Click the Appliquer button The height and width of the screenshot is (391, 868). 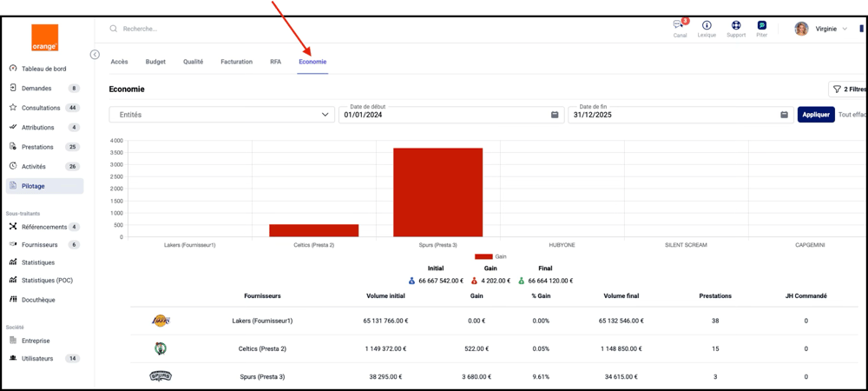pyautogui.click(x=816, y=115)
